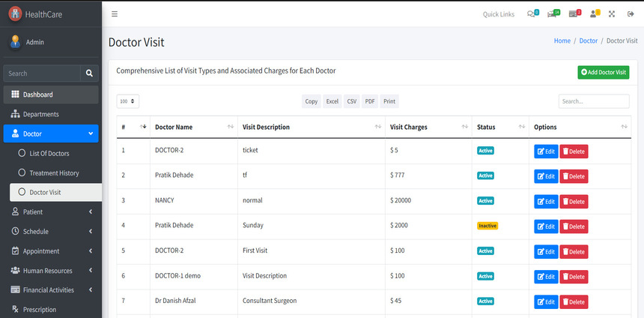Sort the table by Status column

pyautogui.click(x=500, y=127)
